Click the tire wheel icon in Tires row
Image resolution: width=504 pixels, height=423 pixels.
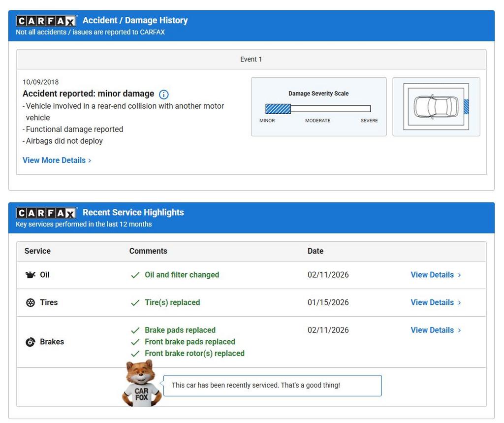[31, 302]
